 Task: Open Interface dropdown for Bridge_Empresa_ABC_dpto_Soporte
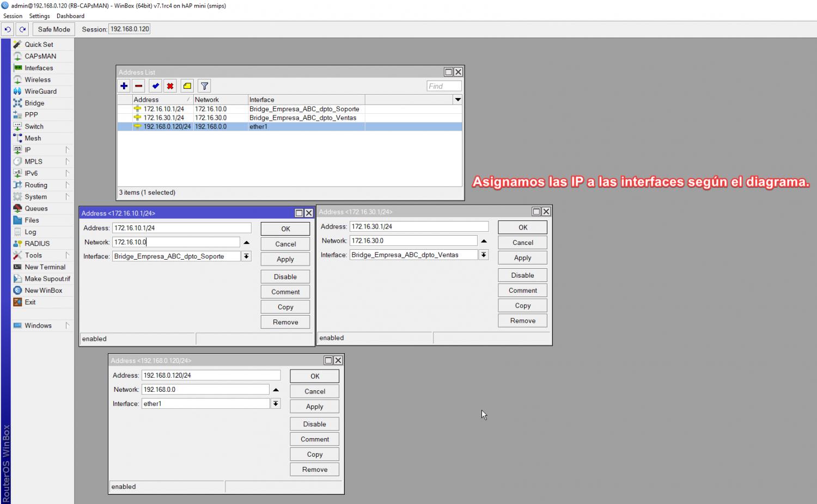[x=247, y=256]
